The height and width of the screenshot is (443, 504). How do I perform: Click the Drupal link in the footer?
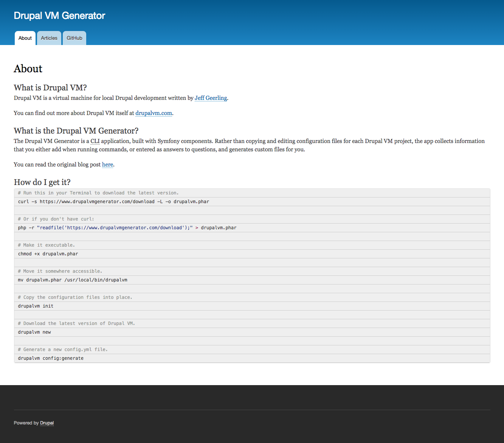(47, 423)
